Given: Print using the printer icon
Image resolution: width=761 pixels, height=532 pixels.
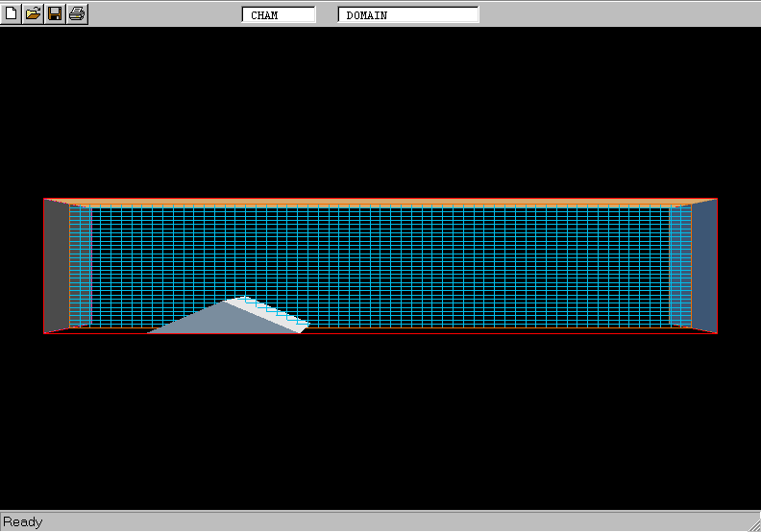Looking at the screenshot, I should pyautogui.click(x=77, y=13).
